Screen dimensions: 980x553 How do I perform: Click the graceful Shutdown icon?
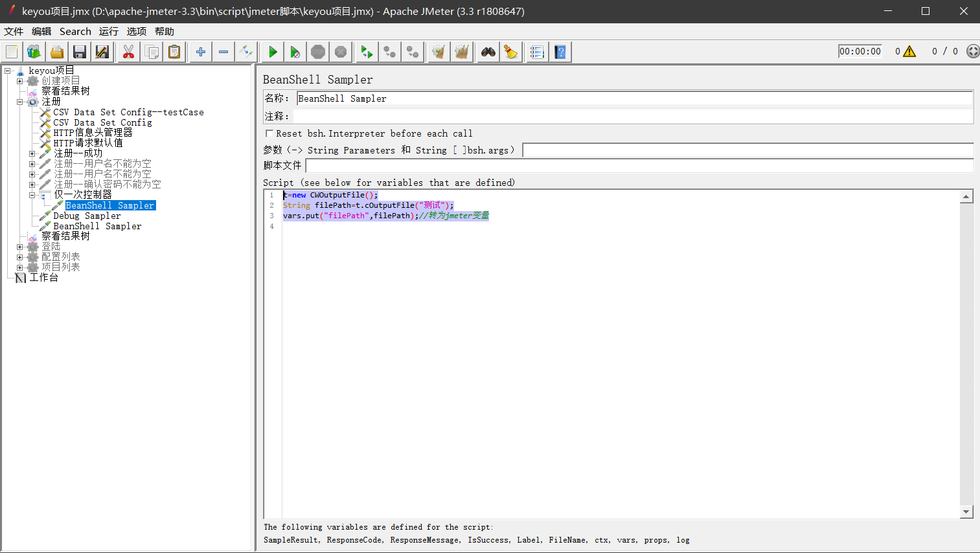point(341,51)
